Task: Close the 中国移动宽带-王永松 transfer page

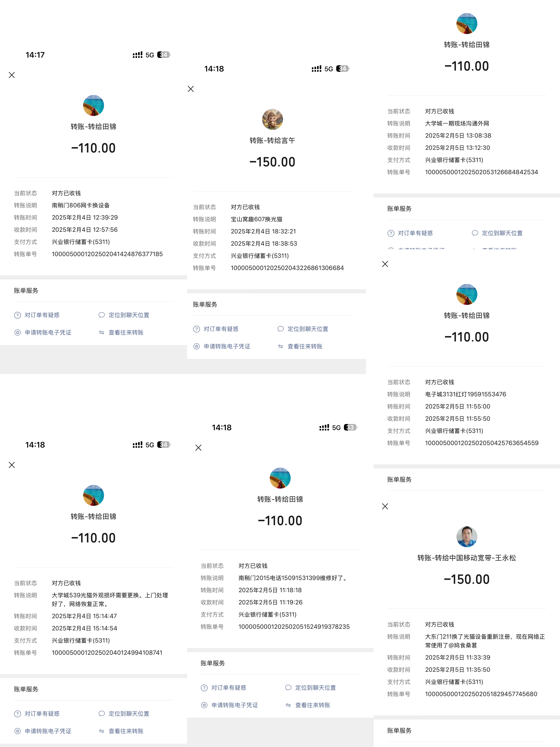Action: [x=385, y=506]
